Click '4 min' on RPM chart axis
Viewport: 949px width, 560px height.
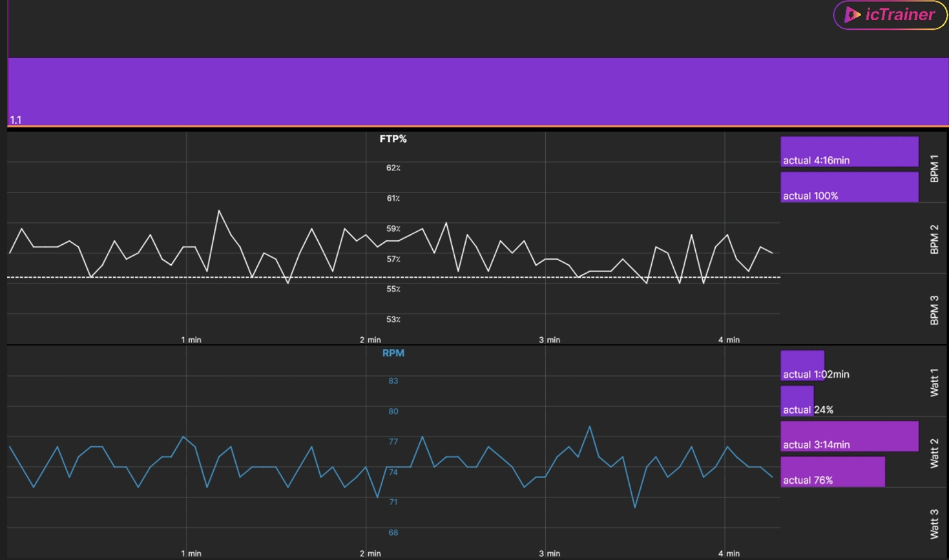click(x=729, y=554)
